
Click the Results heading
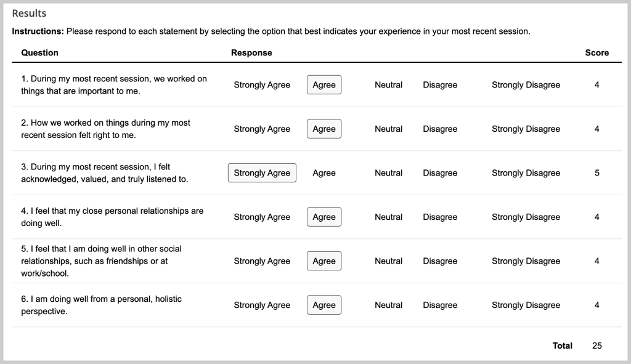[29, 14]
